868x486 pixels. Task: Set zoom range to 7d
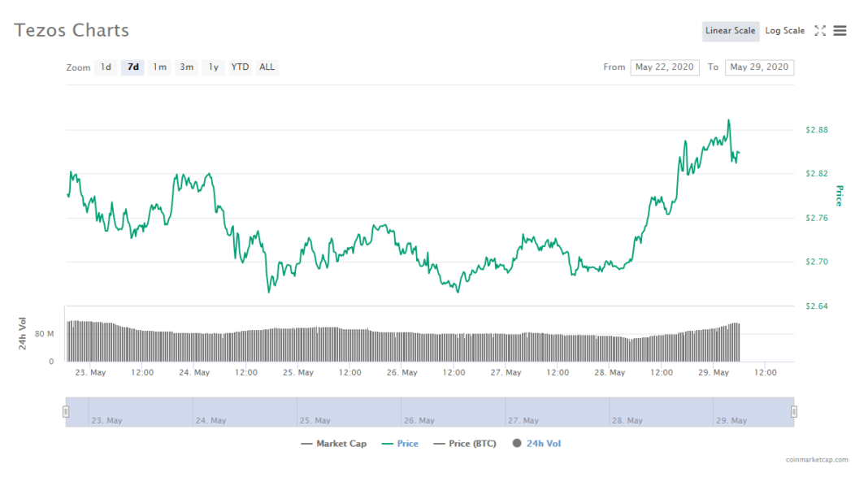click(x=132, y=67)
